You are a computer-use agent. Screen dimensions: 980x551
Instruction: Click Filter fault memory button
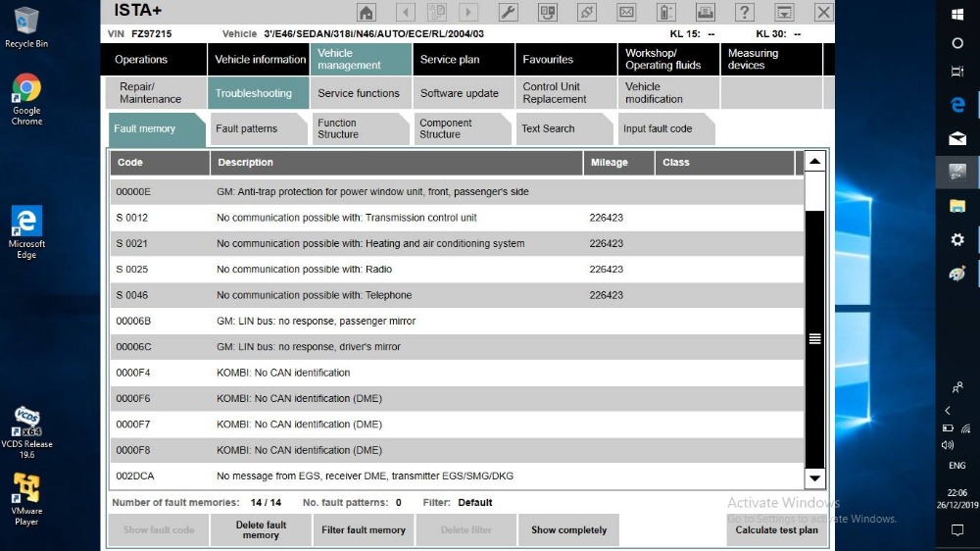click(364, 529)
